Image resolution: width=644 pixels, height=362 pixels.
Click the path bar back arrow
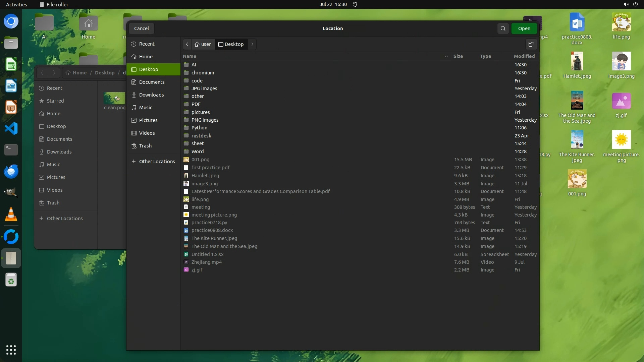tap(187, 44)
